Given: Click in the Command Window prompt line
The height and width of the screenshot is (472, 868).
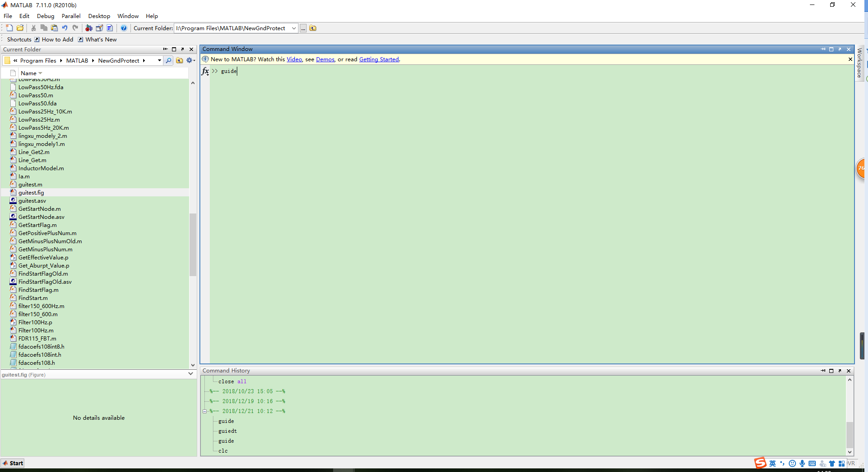Looking at the screenshot, I should pyautogui.click(x=531, y=71).
